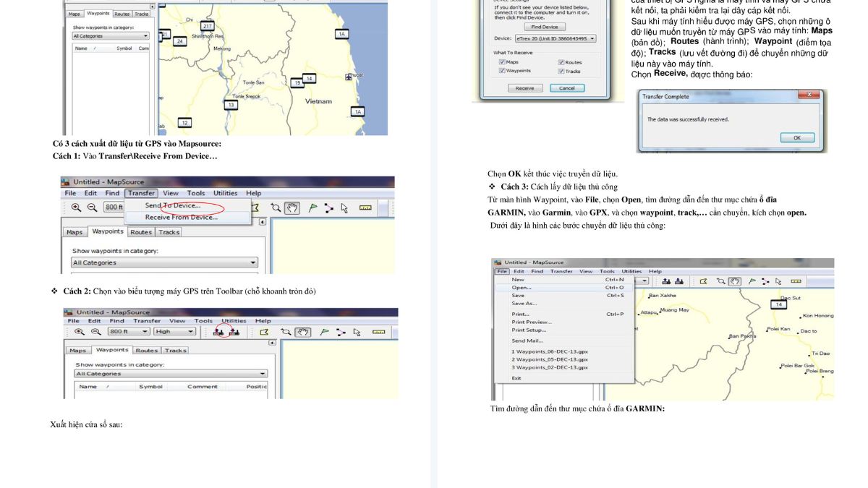Toggle the Tracks checkbox in What To Receive

click(x=561, y=71)
